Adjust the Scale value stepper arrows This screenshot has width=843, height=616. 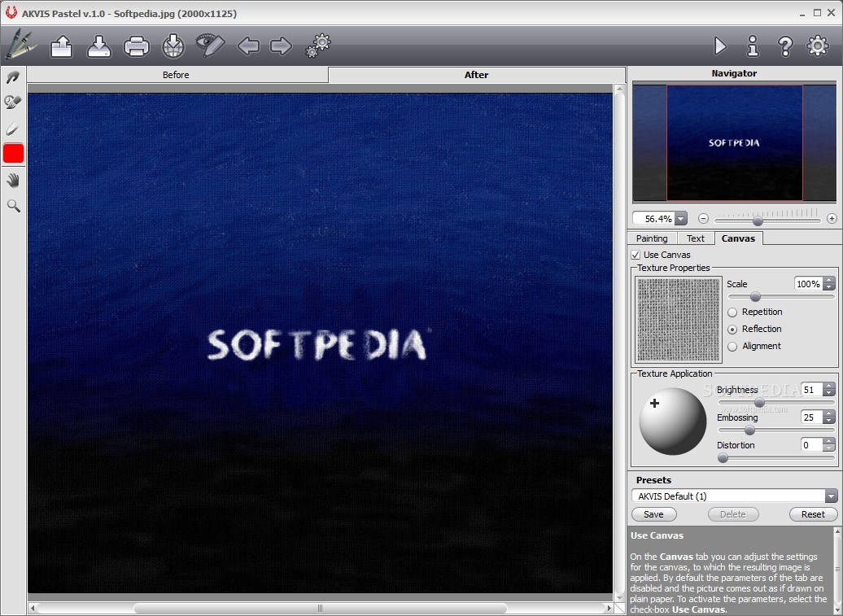coord(828,284)
